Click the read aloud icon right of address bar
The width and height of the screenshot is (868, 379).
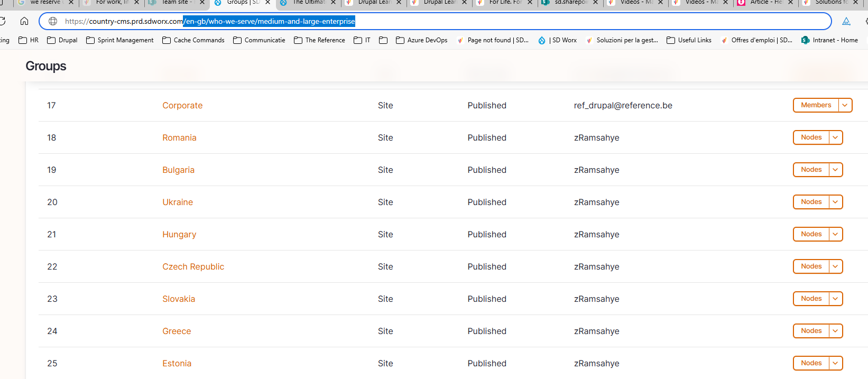point(846,21)
